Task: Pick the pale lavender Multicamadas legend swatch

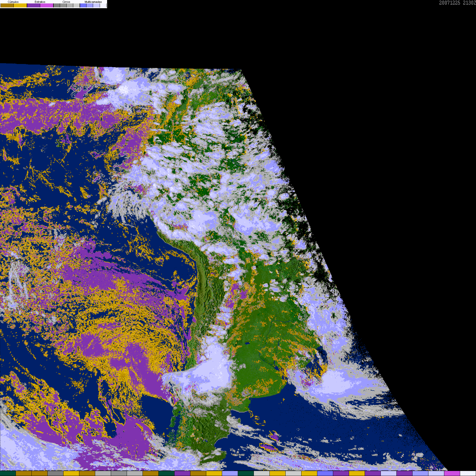Action: [x=96, y=6]
